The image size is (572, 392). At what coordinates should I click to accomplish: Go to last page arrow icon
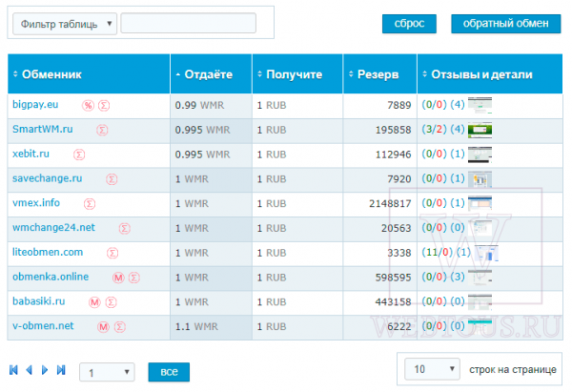click(61, 370)
